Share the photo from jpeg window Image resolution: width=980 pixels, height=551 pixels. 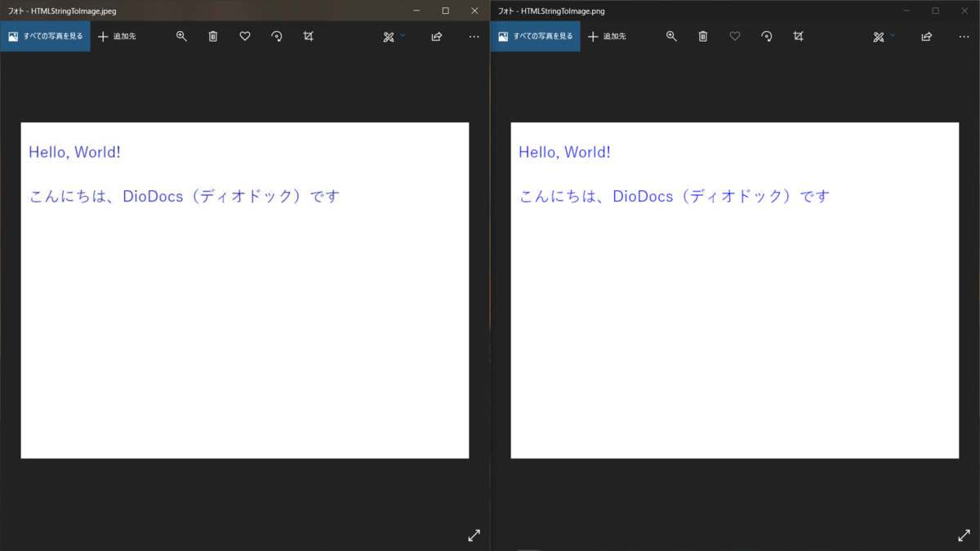point(437,37)
